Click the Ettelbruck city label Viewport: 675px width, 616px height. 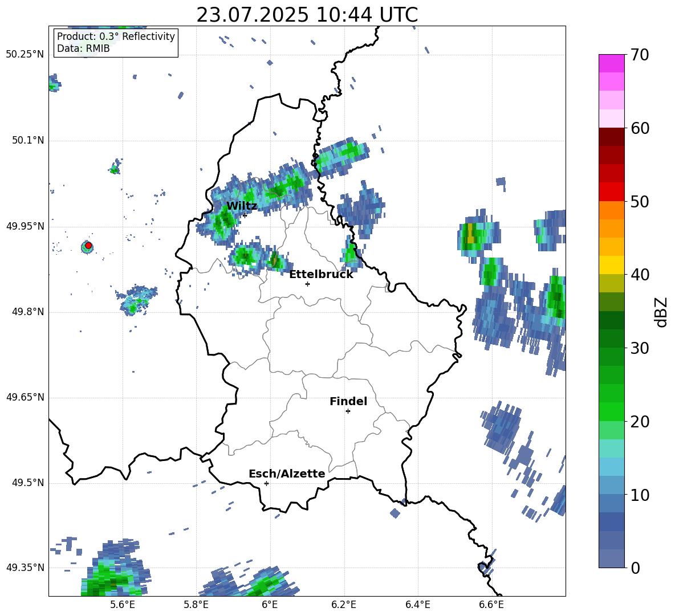coord(321,275)
